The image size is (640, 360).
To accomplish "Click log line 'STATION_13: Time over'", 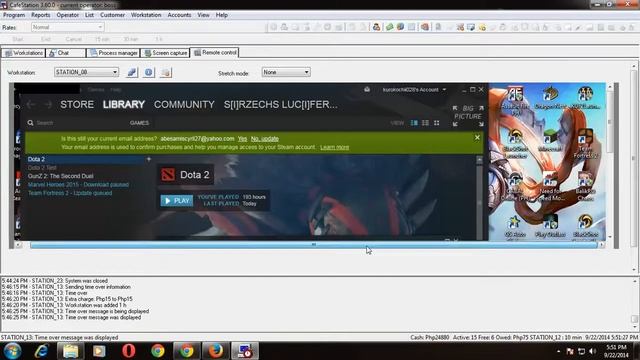I will pyautogui.click(x=44, y=293).
